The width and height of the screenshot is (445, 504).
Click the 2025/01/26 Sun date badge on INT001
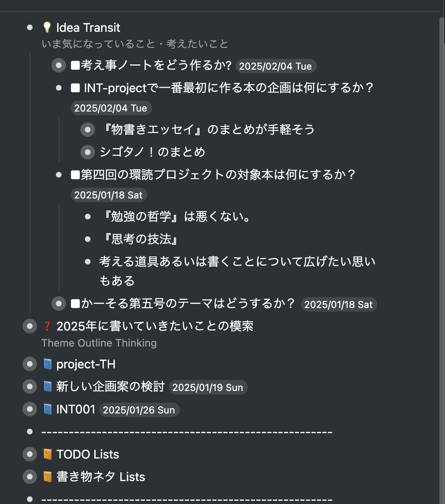[x=139, y=410]
